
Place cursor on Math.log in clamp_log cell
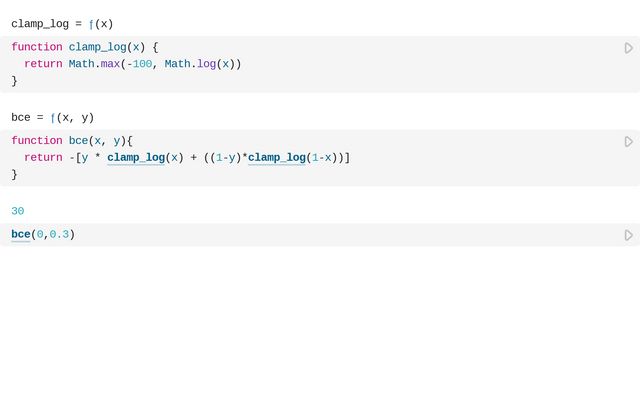[x=190, y=64]
